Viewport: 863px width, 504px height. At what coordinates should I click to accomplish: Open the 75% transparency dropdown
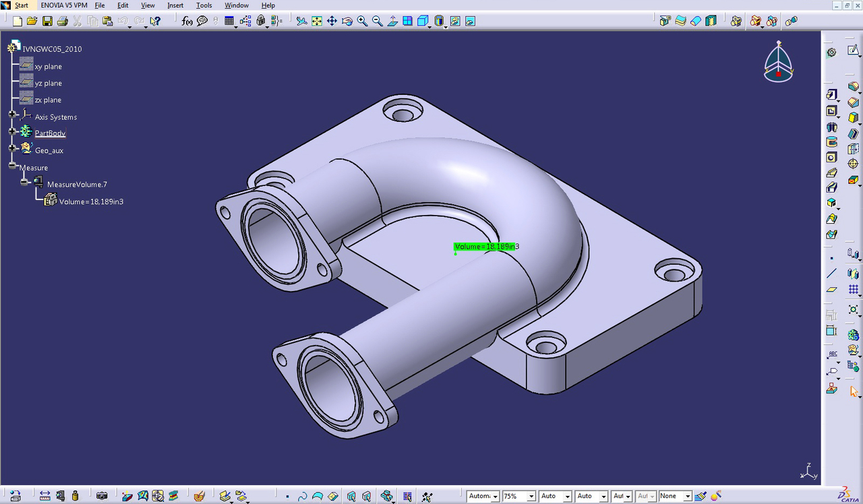[531, 497]
